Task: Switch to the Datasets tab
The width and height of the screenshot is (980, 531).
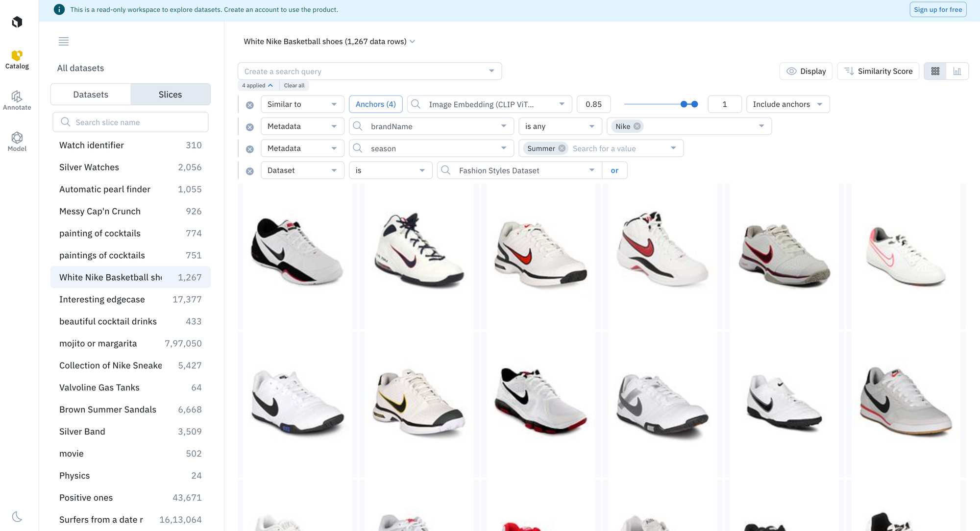Action: tap(91, 95)
